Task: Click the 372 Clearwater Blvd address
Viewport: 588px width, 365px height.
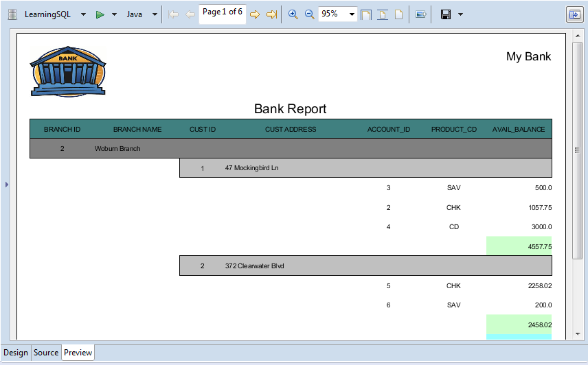Action: pos(254,266)
